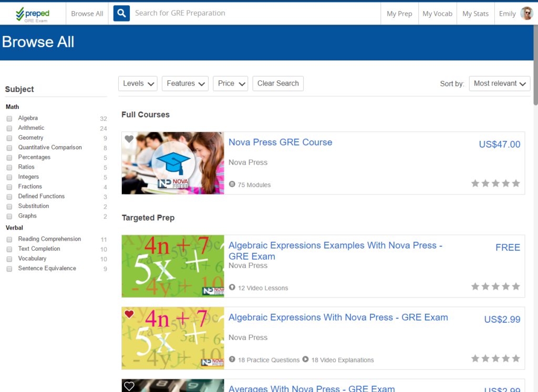Enable the Vocabulary filter
The height and width of the screenshot is (392, 538).
(x=9, y=259)
